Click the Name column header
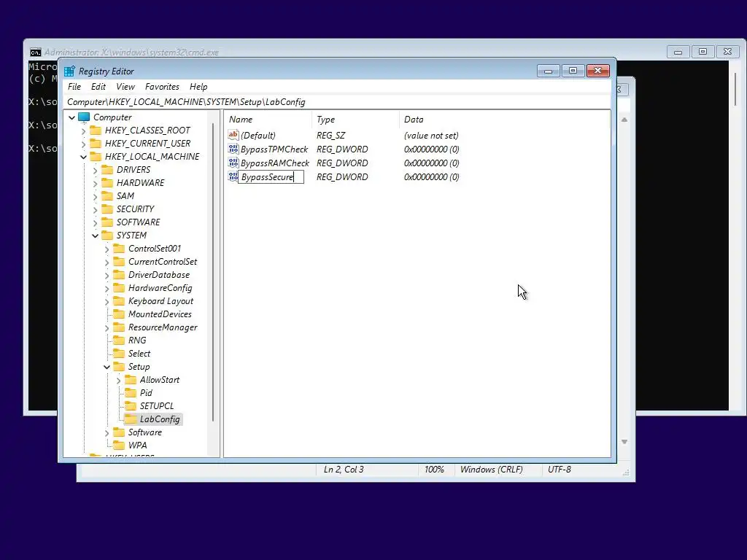This screenshot has height=560, width=747. [x=268, y=120]
